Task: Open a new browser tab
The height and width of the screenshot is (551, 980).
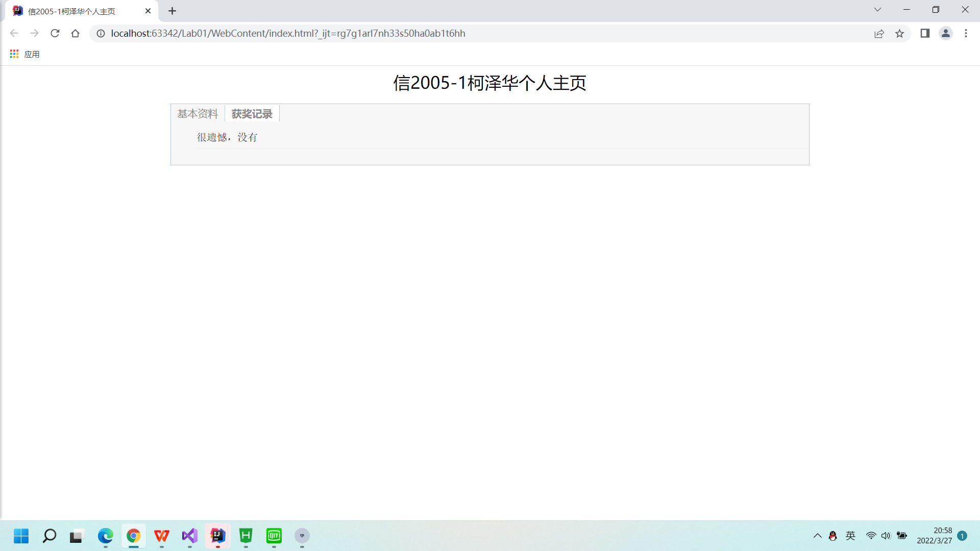Action: click(x=172, y=11)
